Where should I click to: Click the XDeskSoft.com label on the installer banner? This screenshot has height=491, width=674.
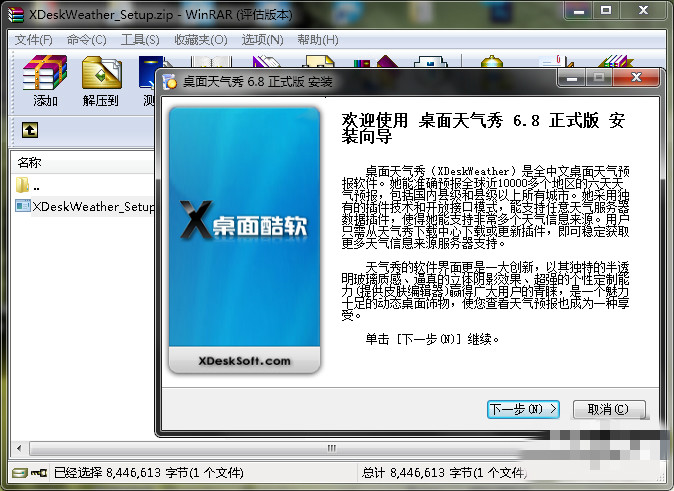point(244,361)
